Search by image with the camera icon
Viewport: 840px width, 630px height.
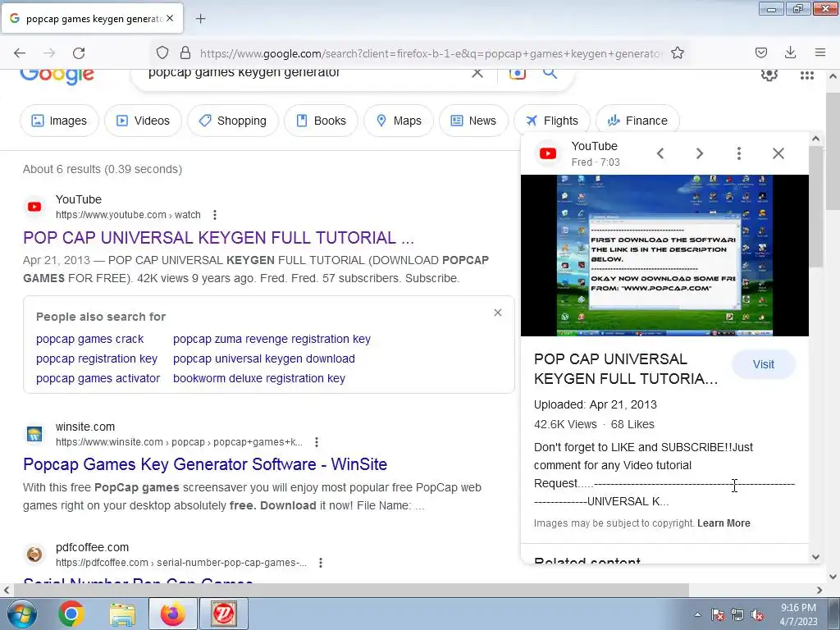517,74
